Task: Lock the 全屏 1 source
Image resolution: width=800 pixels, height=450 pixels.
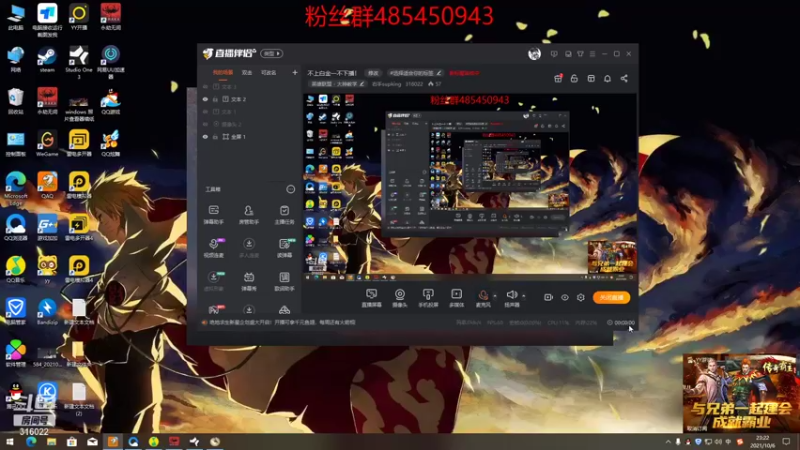Action: 215,137
